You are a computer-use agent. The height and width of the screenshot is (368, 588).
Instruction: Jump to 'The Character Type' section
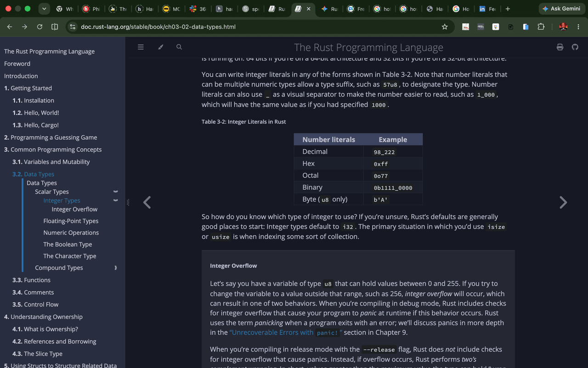70,256
